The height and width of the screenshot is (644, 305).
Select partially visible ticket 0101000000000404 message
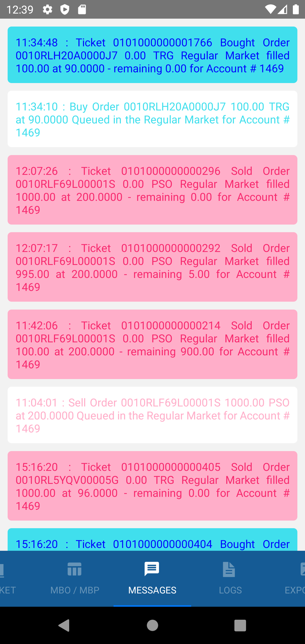point(152,540)
